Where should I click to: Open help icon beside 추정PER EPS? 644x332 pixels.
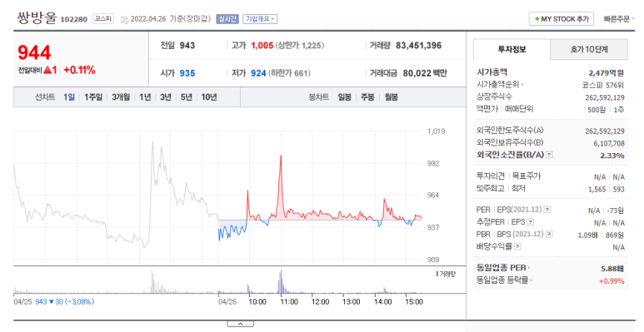click(x=530, y=222)
